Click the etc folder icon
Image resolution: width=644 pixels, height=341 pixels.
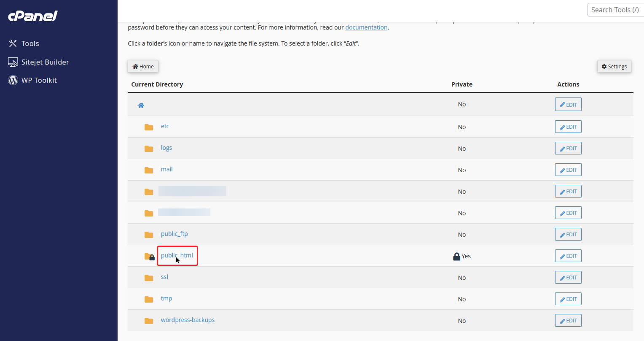[x=149, y=127]
